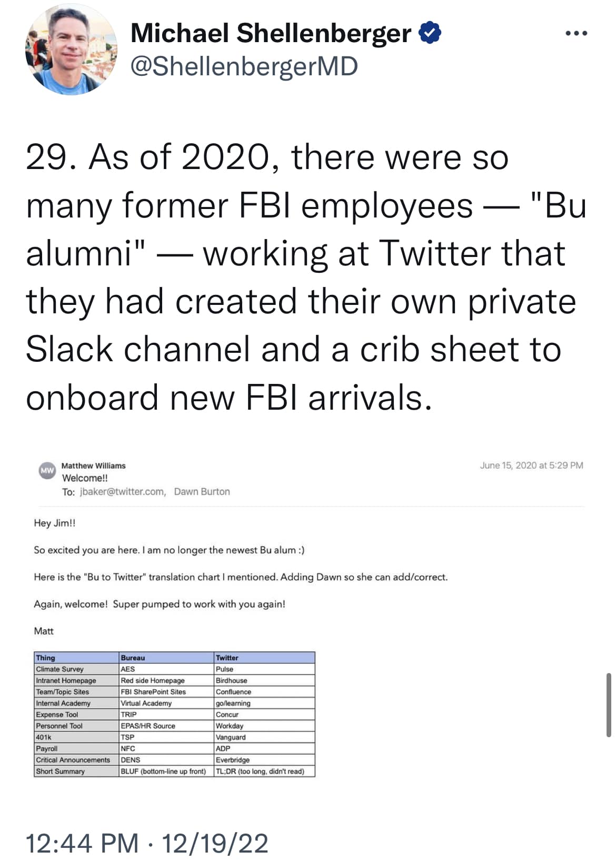Click the TL;DR table cell
The height and width of the screenshot is (861, 616).
pyautogui.click(x=264, y=771)
